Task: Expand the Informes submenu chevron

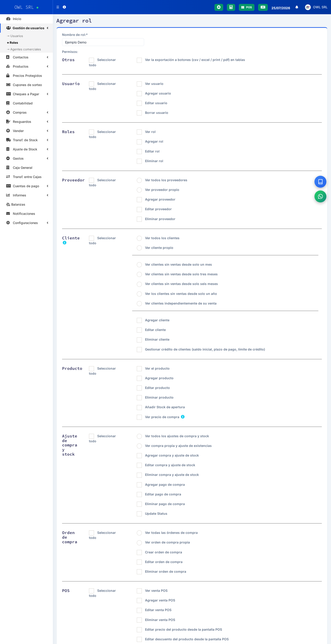Action: coord(47,195)
